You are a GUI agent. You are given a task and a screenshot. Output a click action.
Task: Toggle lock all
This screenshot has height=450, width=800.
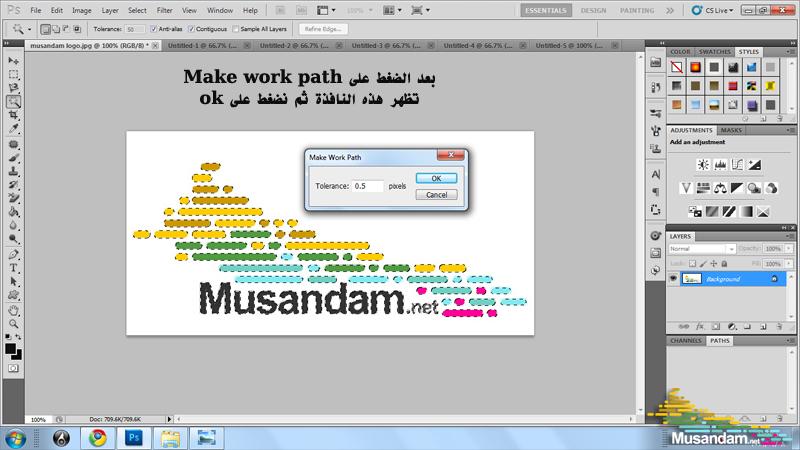[724, 264]
